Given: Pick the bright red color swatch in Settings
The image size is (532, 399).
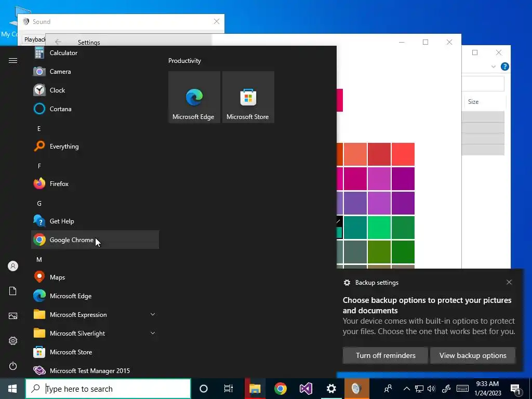Looking at the screenshot, I should [x=403, y=154].
